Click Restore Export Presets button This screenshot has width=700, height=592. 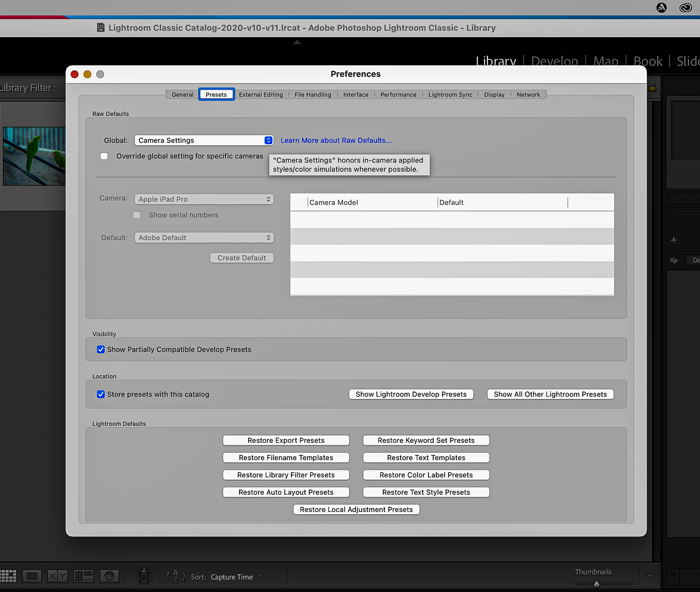(286, 440)
